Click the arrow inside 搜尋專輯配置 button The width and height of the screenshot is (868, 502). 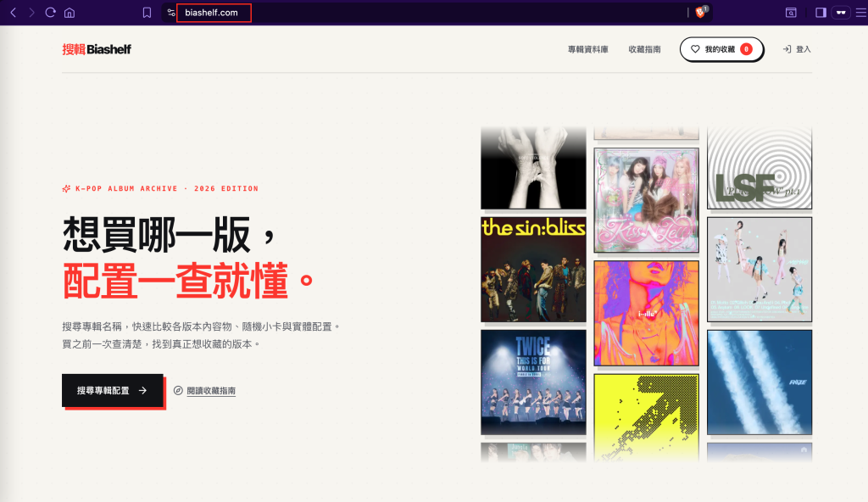click(x=142, y=391)
